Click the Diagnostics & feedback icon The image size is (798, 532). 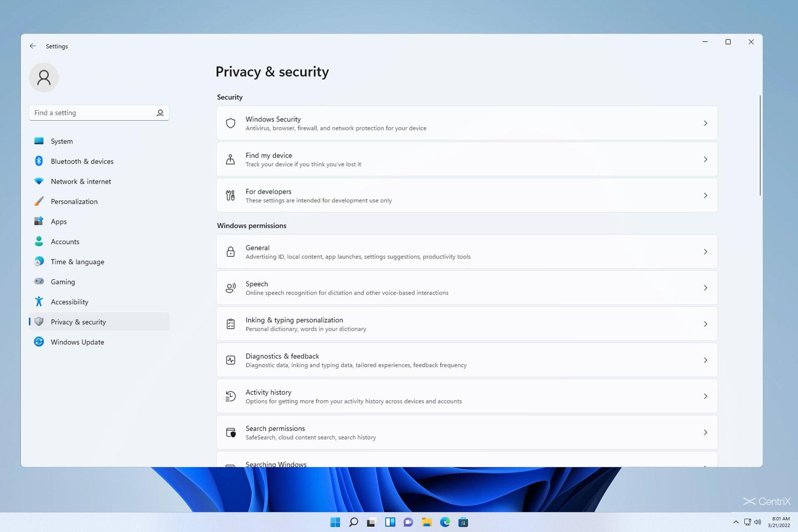(230, 360)
